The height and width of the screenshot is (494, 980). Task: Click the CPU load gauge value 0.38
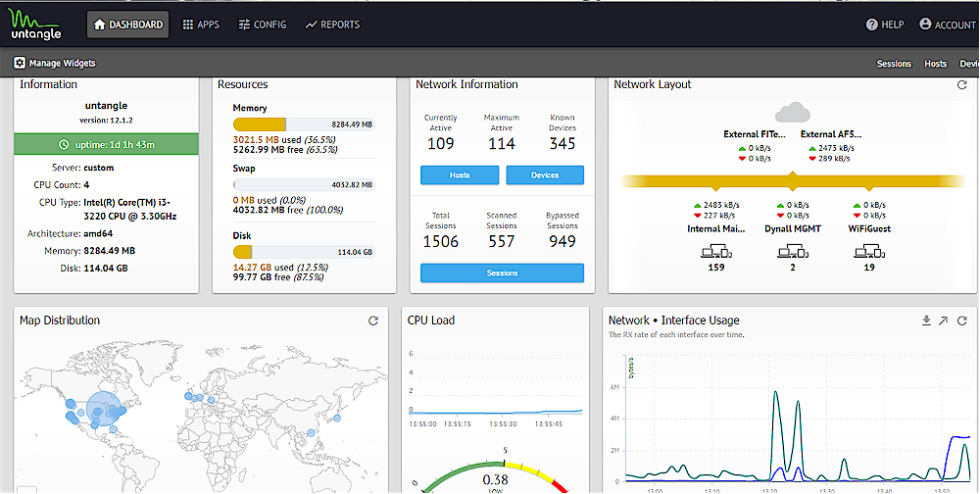click(x=495, y=479)
